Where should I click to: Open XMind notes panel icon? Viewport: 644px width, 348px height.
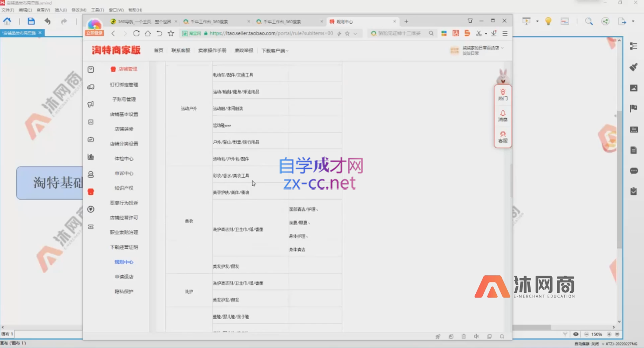point(633,150)
